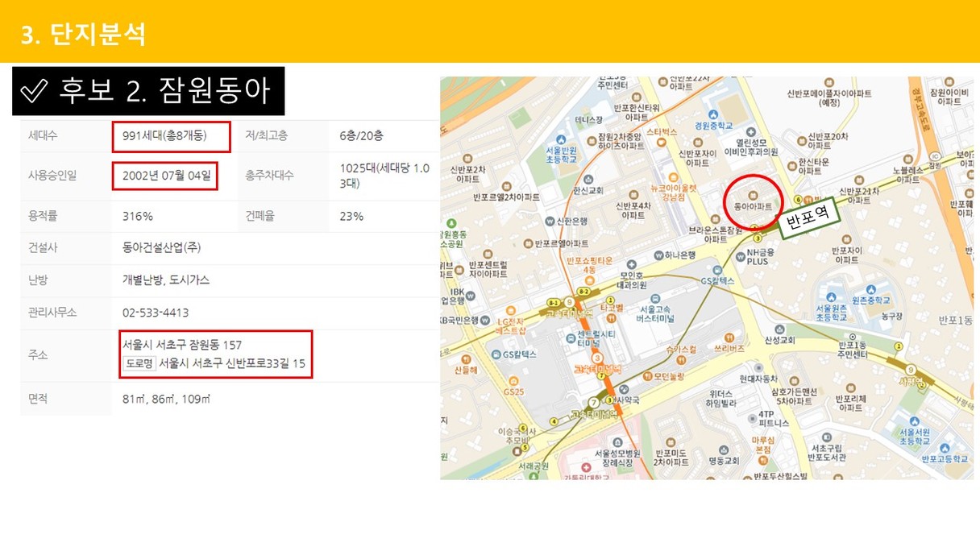
Task: Click the 신반포2차아파트 apartment marker
Action: coord(469,159)
